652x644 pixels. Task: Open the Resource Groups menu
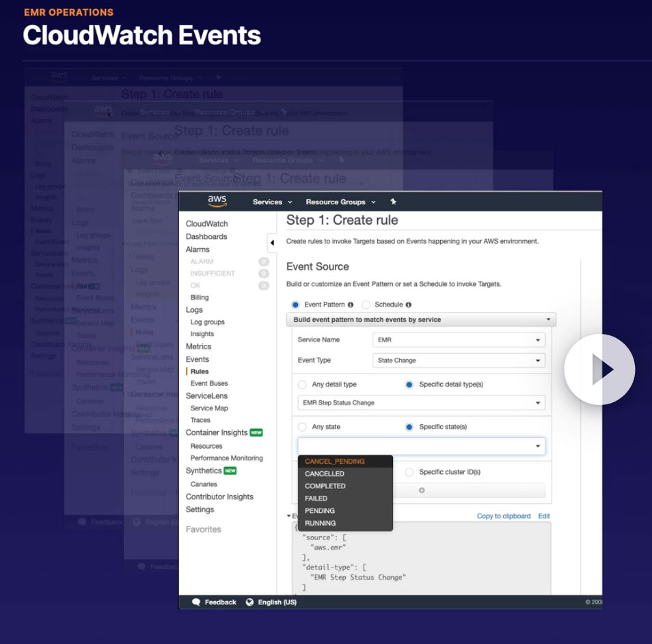click(340, 202)
